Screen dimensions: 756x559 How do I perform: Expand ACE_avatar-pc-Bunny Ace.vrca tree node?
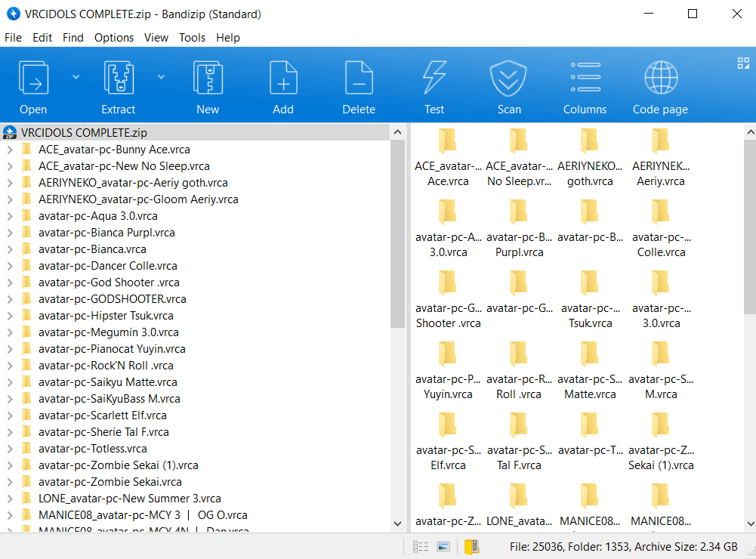pos(10,150)
